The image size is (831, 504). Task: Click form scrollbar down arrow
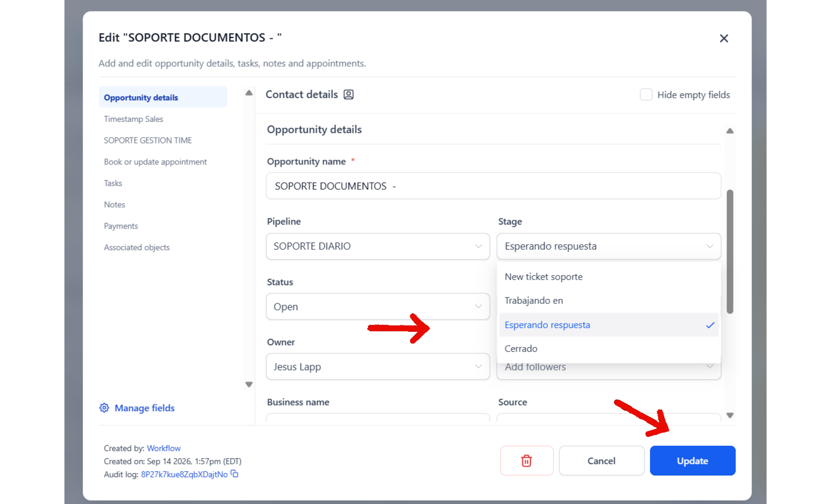pyautogui.click(x=730, y=415)
